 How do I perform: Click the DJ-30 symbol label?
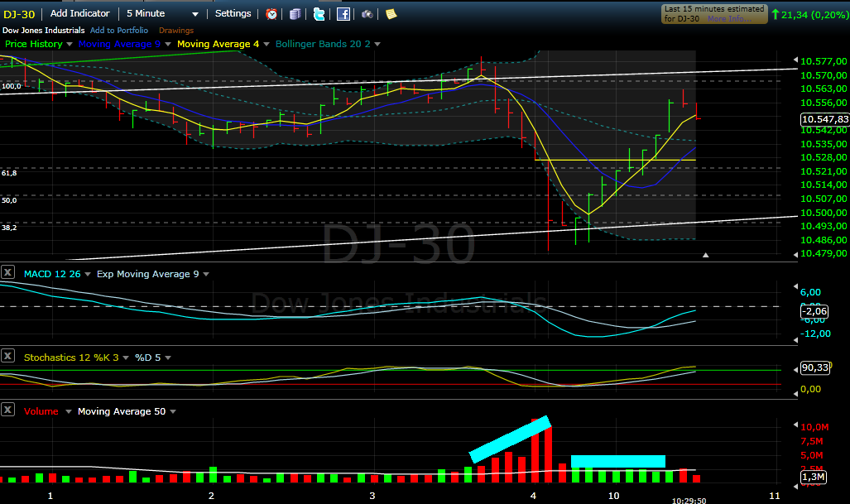(19, 15)
